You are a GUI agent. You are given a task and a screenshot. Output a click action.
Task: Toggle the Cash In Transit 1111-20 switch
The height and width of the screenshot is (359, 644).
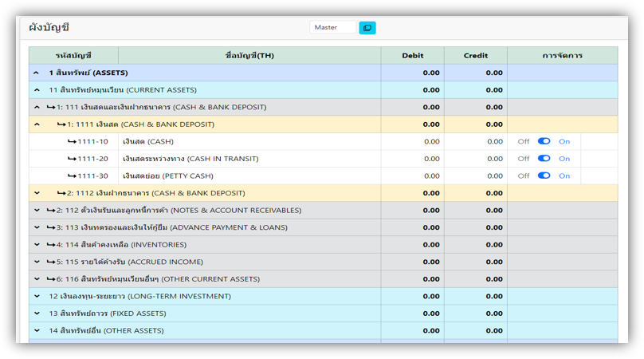(544, 159)
